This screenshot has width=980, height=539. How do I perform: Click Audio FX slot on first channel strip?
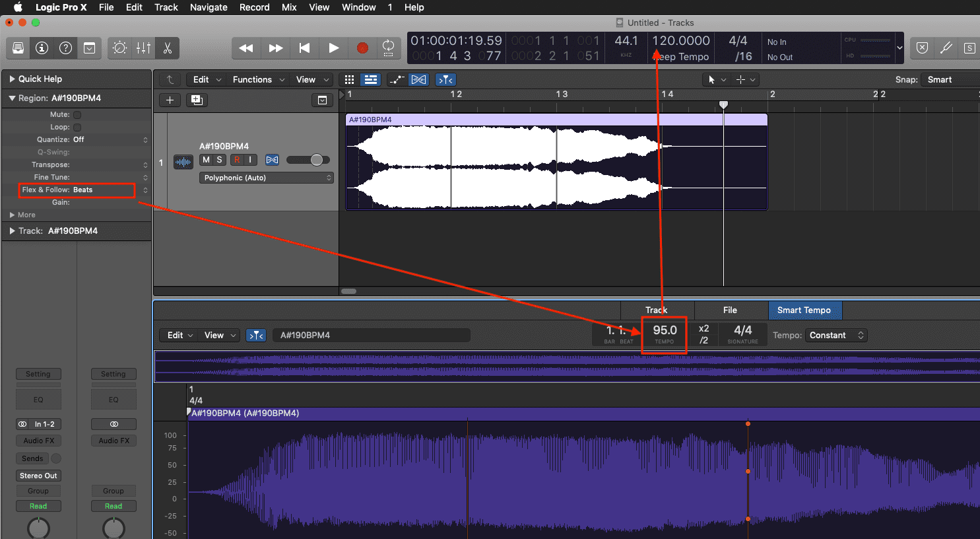(39, 441)
